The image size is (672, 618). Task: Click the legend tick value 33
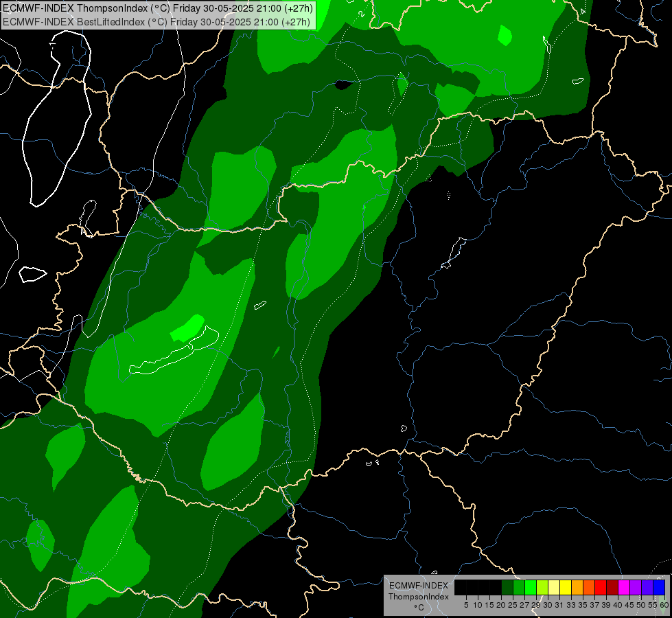point(571,605)
